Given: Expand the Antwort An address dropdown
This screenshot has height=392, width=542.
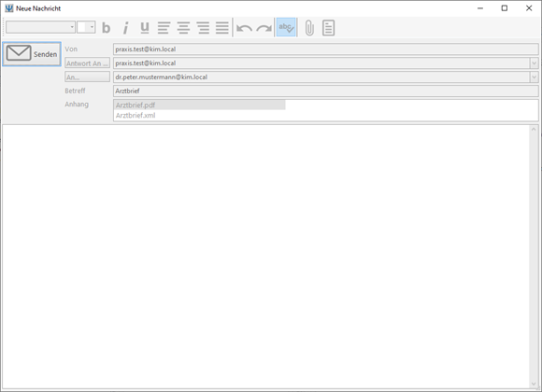Looking at the screenshot, I should click(534, 63).
